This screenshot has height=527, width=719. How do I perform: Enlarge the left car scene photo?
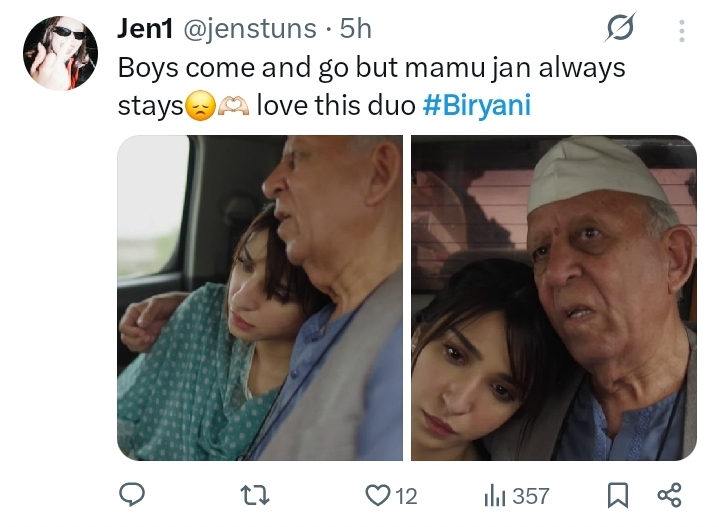tap(260, 298)
